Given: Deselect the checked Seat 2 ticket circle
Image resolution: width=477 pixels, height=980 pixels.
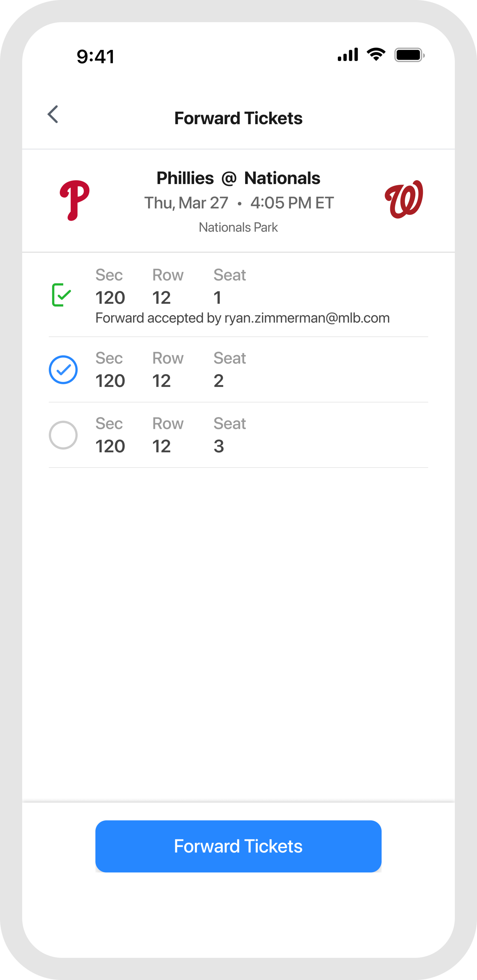Looking at the screenshot, I should (63, 370).
